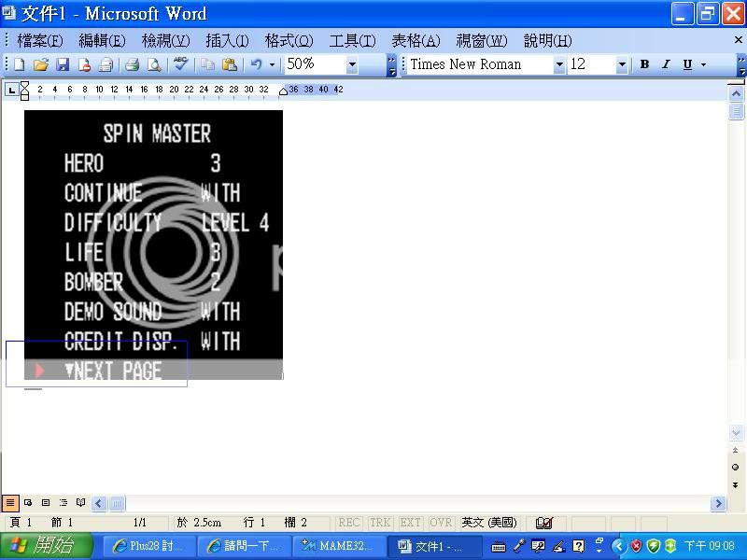
Task: Click the spelling status book icon
Action: (544, 523)
